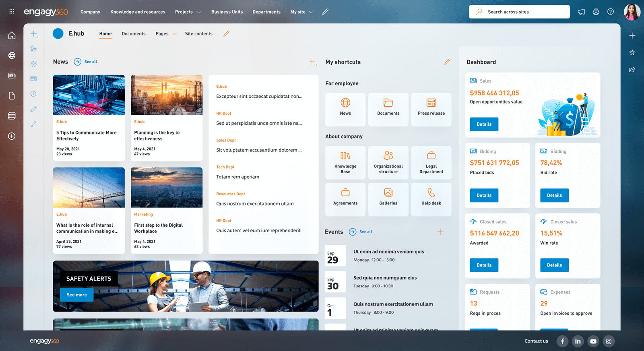The width and height of the screenshot is (644, 351).
Task: Open the Planning is the key article thumbnail
Action: coord(167,95)
